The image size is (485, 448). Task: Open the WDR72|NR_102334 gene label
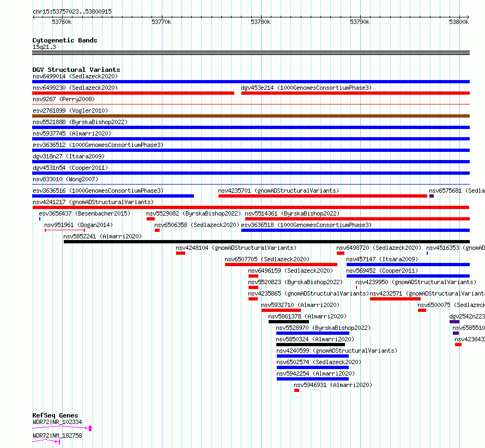coord(57,422)
